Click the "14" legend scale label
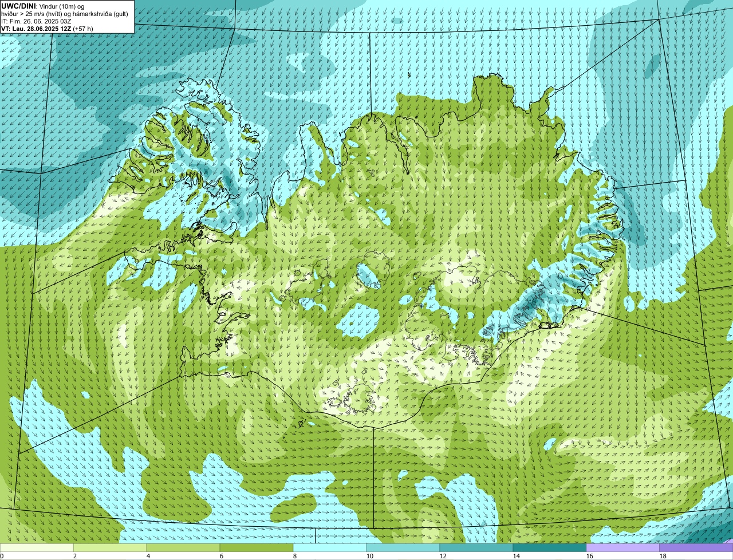Screen dimensions: 733x560 [517, 556]
